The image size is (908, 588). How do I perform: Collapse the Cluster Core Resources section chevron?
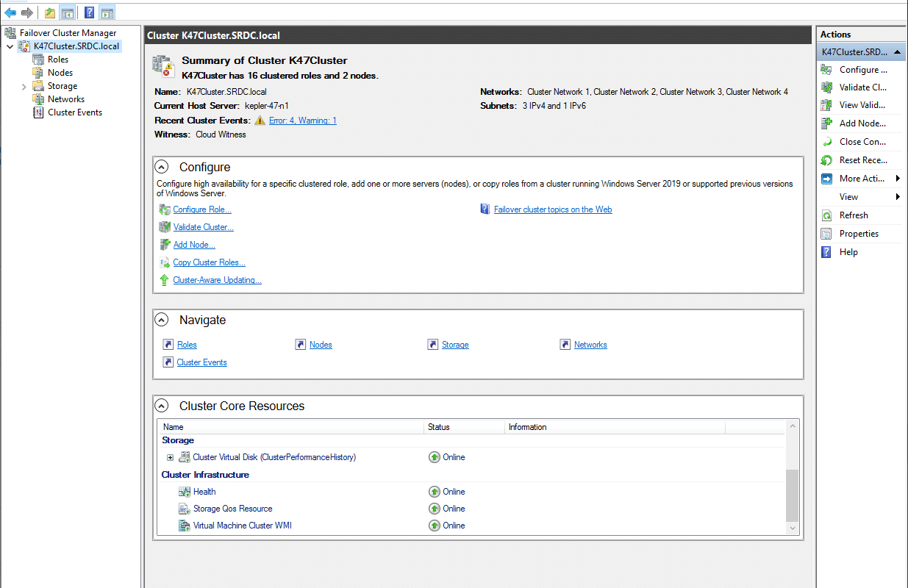(x=162, y=406)
